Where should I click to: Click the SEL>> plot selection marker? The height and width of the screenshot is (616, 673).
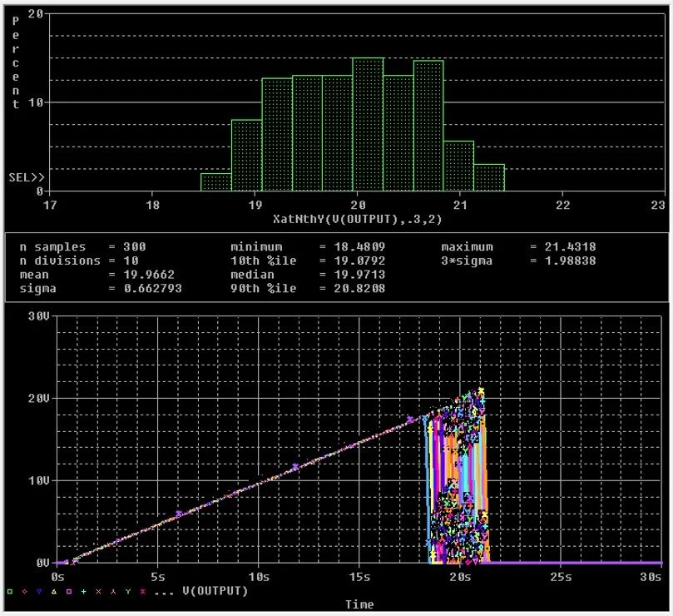(27, 177)
